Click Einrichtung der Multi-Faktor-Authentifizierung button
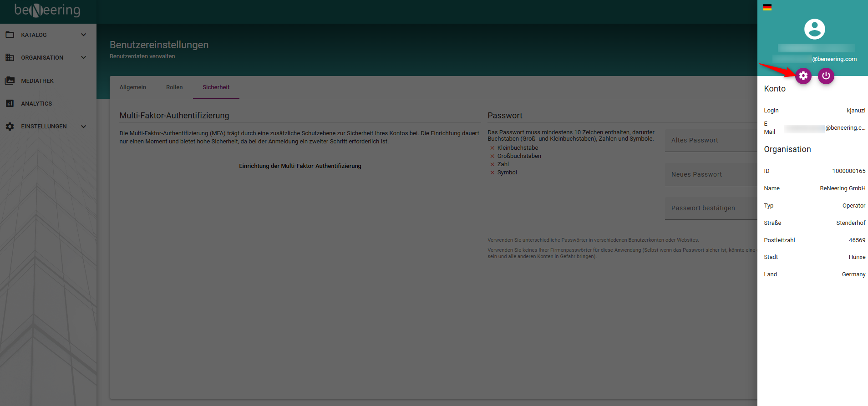 pyautogui.click(x=300, y=166)
